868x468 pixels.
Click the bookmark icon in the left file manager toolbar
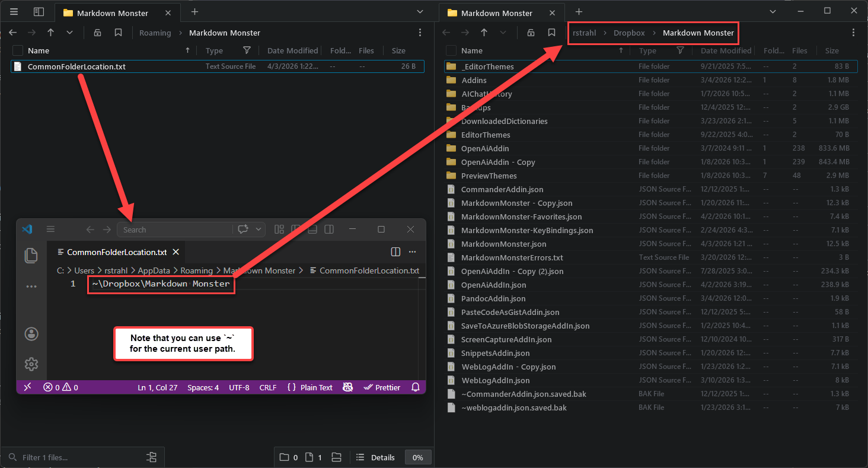click(x=118, y=33)
